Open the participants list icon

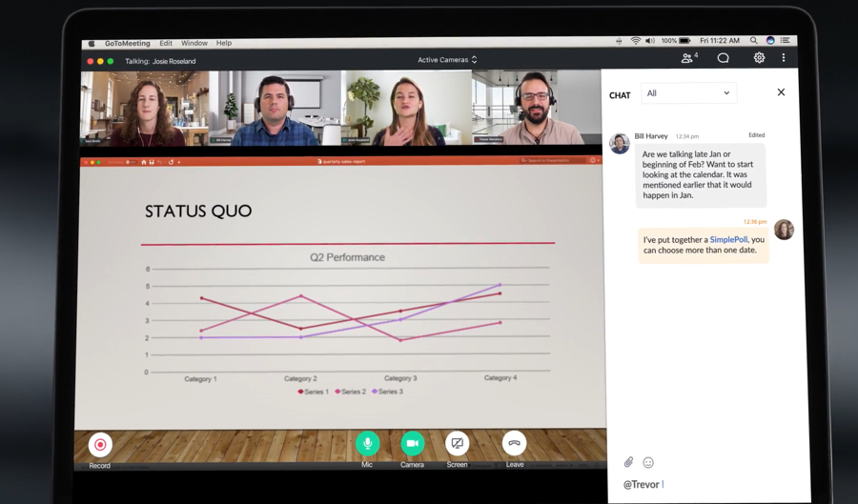(x=688, y=58)
